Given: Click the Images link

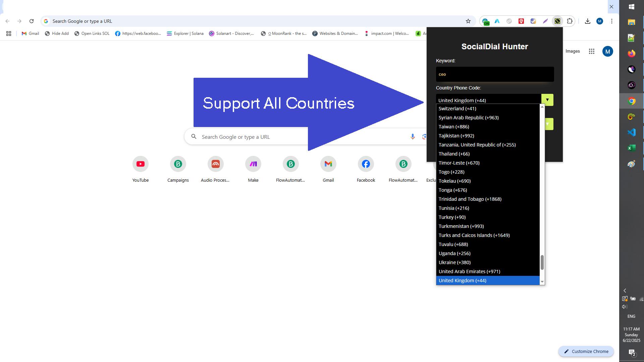Looking at the screenshot, I should pyautogui.click(x=572, y=51).
